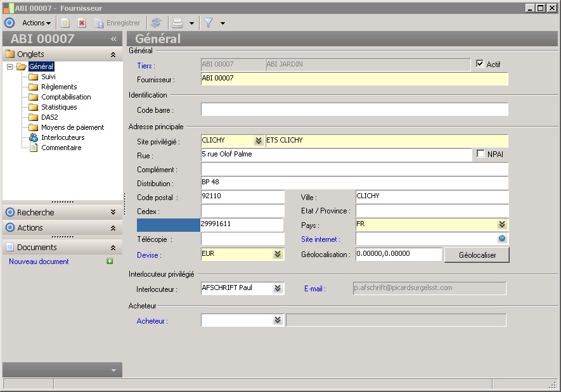Image resolution: width=561 pixels, height=392 pixels.
Task: Click the Nouveau document link
Action: pos(39,262)
